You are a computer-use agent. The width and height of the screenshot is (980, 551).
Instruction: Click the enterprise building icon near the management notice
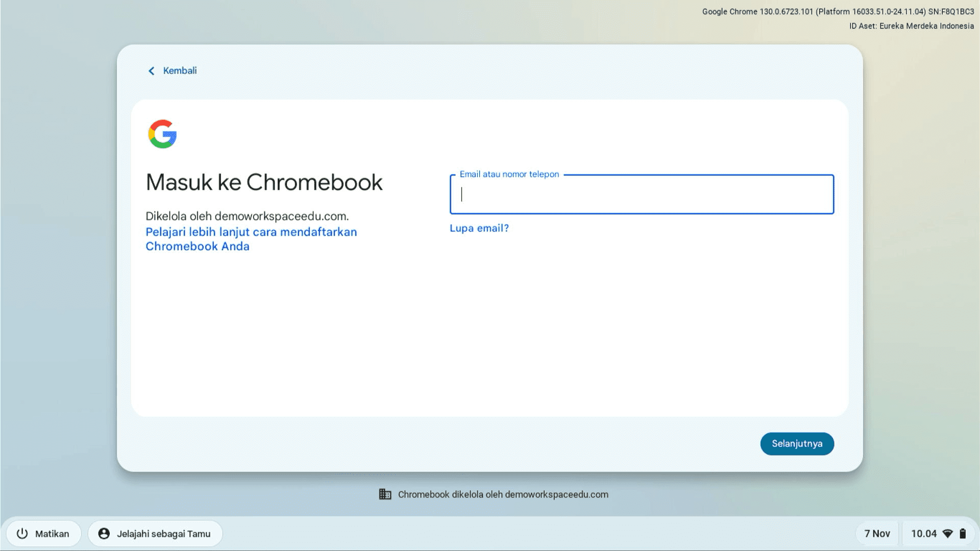(385, 494)
